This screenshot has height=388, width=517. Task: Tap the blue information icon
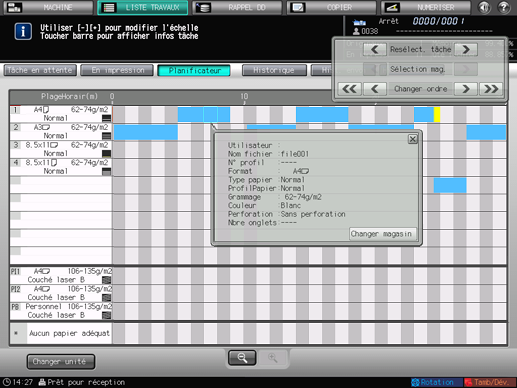click(x=23, y=32)
